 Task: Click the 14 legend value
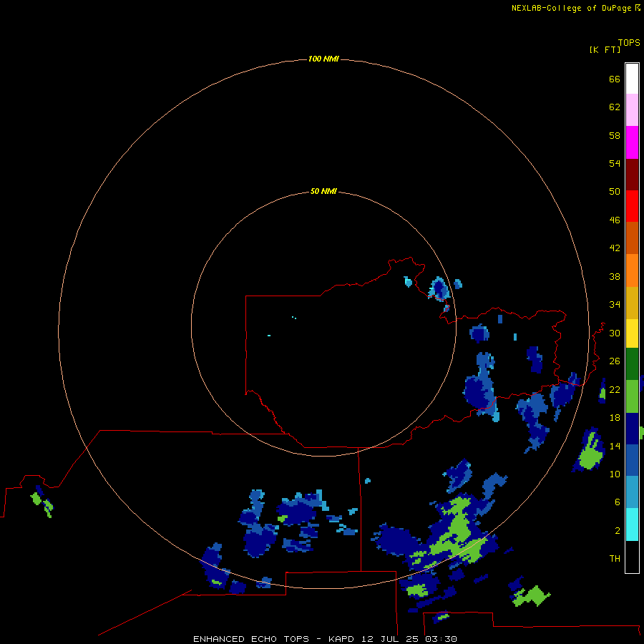pyautogui.click(x=615, y=446)
